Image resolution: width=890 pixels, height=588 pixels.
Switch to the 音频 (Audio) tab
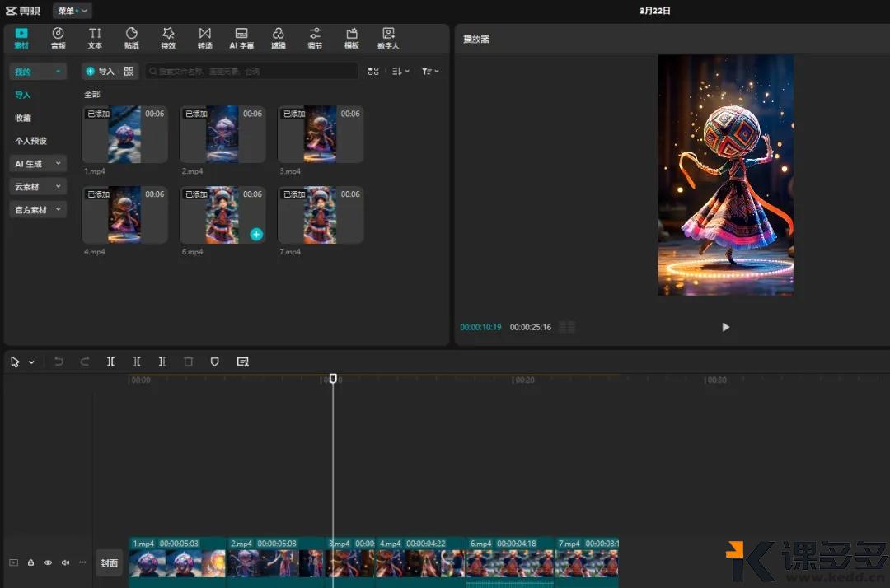click(x=59, y=38)
